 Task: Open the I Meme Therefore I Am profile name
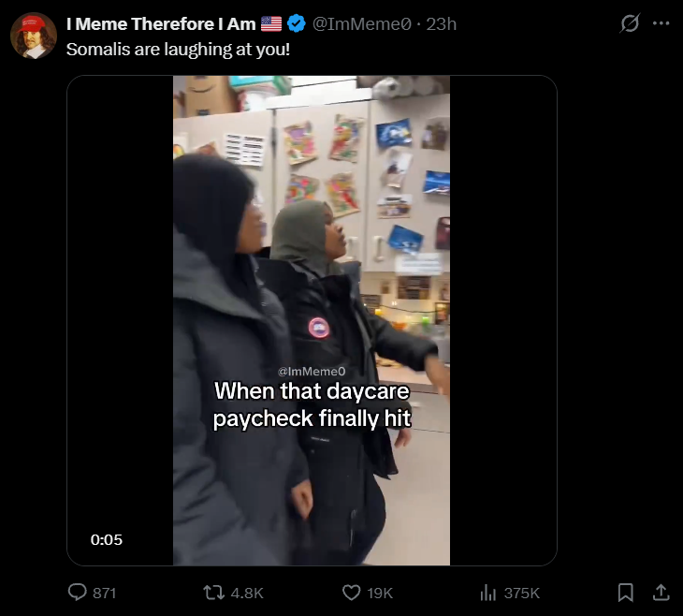point(161,24)
